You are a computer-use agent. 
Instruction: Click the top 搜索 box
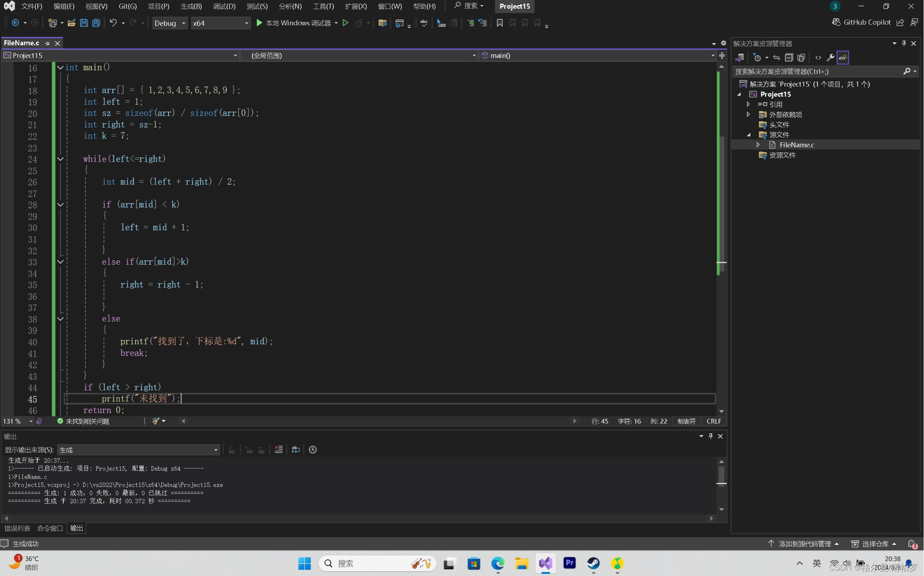tap(468, 6)
